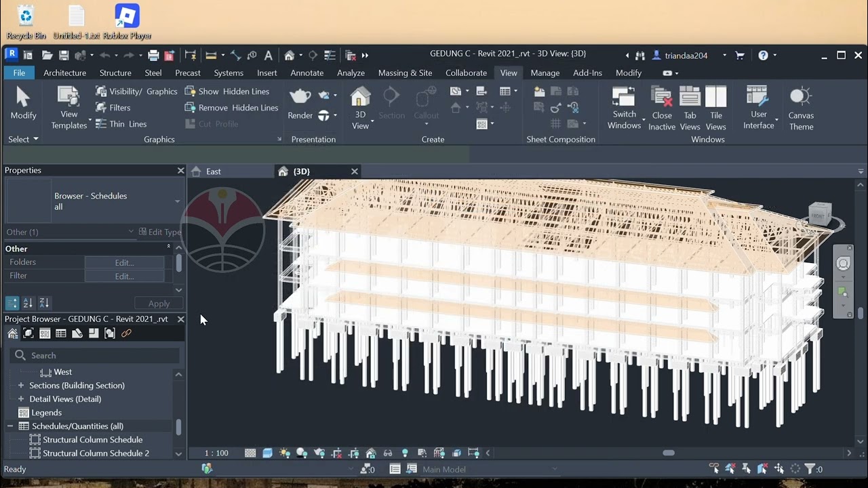Click the Print icon in quick access toolbar
Viewport: 868px width, 488px height.
(153, 56)
